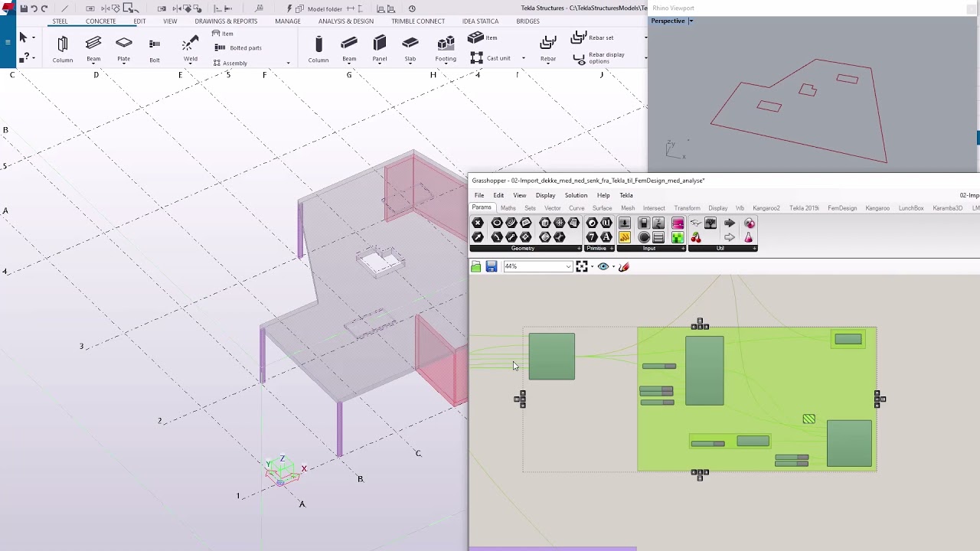Click the Tekla Redo icon
Screen dimensions: 980x551
[44, 8]
